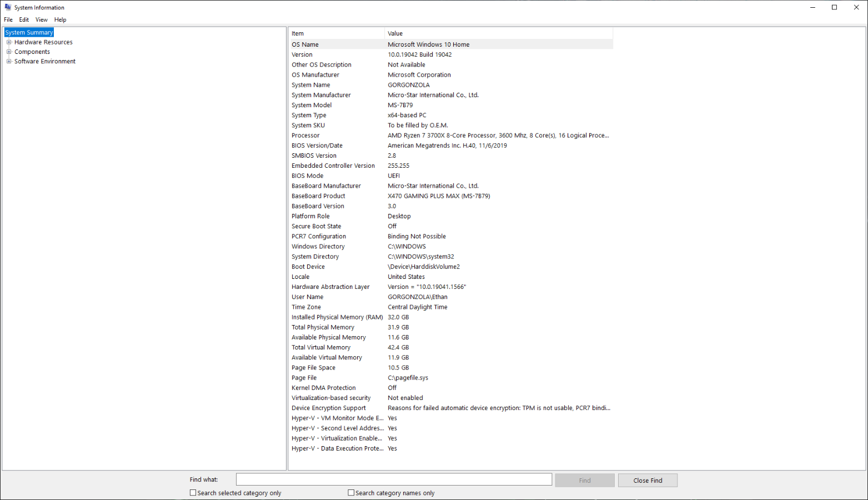Select the Total Virtual Memory row
868x500 pixels.
451,347
